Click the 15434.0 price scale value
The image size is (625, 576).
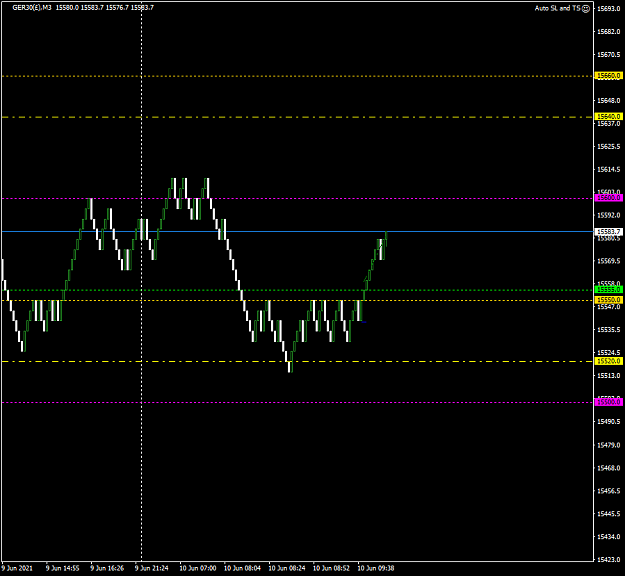pyautogui.click(x=609, y=537)
